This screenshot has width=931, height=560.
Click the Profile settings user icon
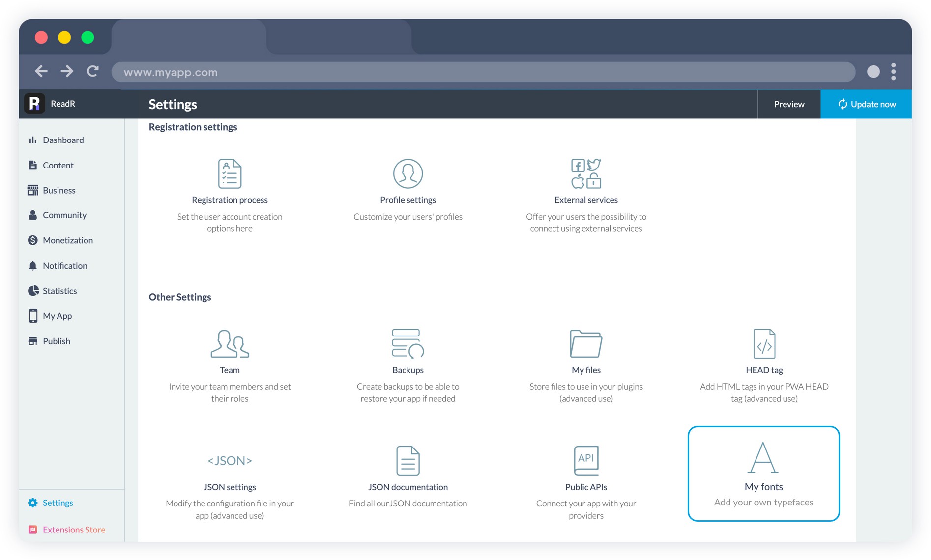point(407,173)
